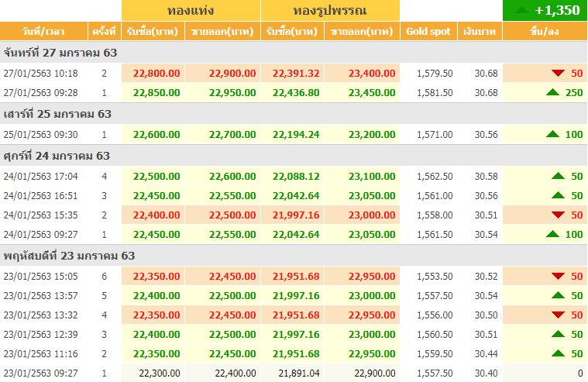The width and height of the screenshot is (588, 382).
Task: Click green up arrow in 25/01/2563 09:30 row
Action: pyautogui.click(x=552, y=133)
